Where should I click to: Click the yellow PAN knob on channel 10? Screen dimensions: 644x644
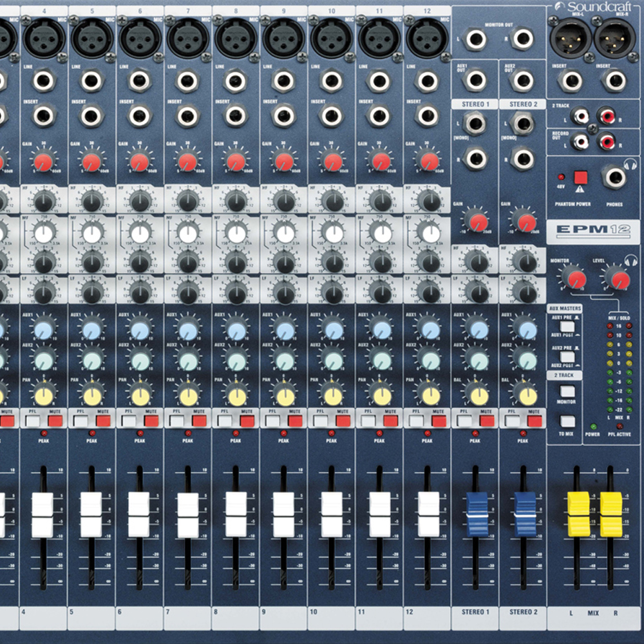pos(332,395)
